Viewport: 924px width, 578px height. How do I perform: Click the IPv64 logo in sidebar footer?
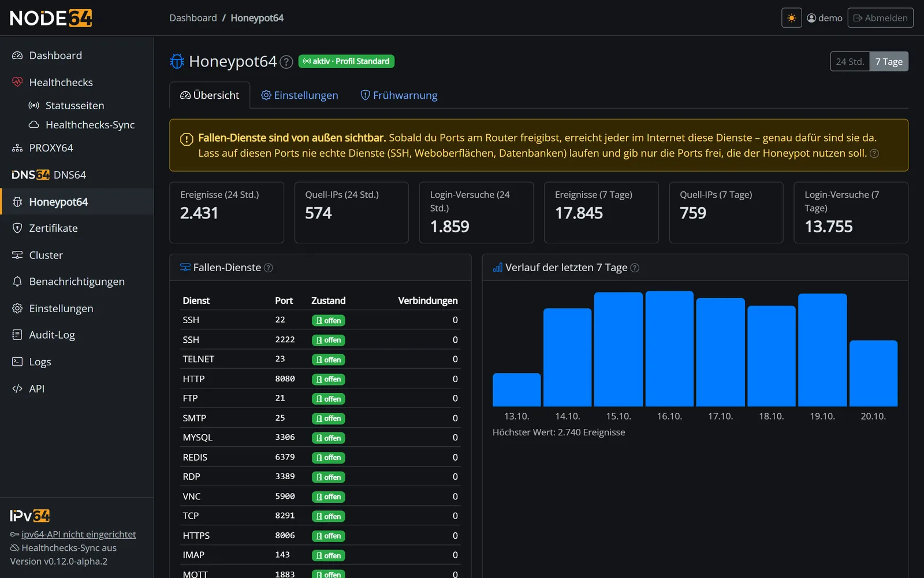[30, 516]
